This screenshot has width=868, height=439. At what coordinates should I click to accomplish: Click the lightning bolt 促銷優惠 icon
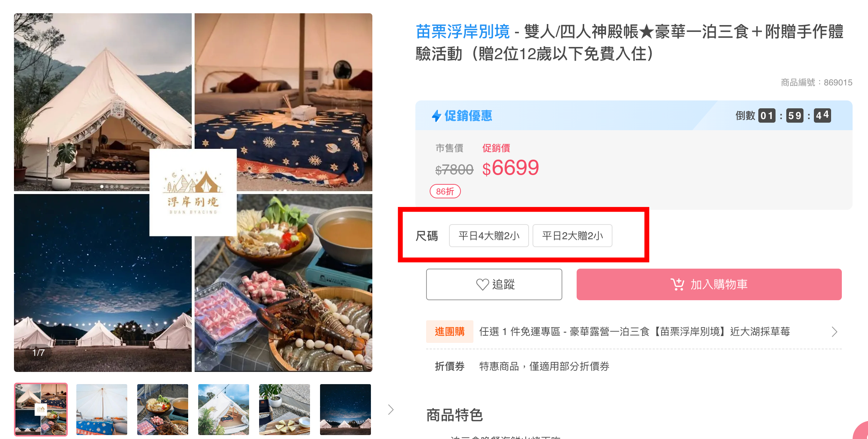tap(436, 116)
